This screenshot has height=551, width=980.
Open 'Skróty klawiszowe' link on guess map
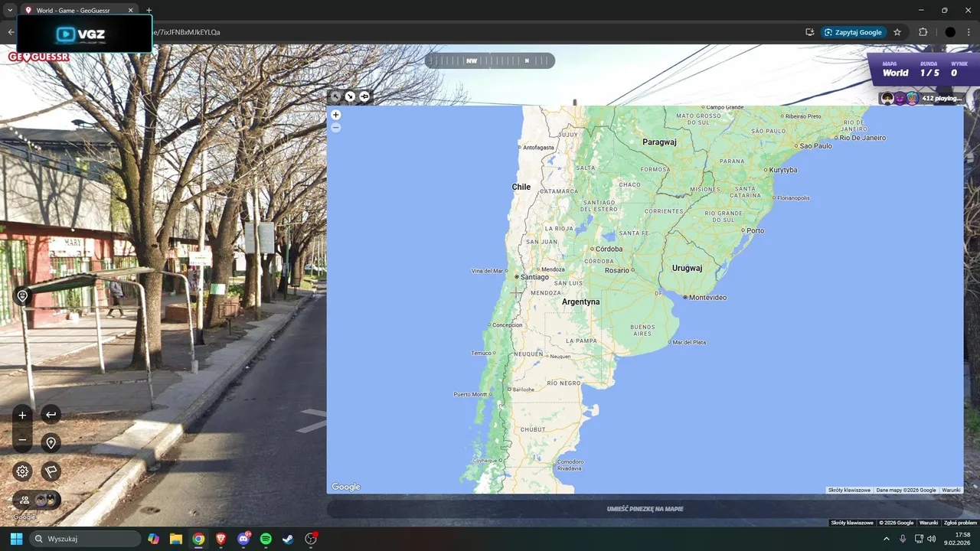[x=849, y=490]
